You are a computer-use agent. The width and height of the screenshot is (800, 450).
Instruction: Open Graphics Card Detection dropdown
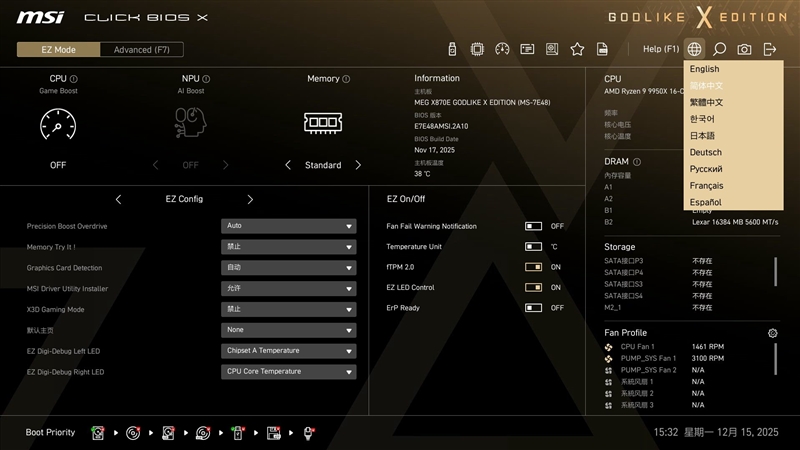pyautogui.click(x=289, y=268)
